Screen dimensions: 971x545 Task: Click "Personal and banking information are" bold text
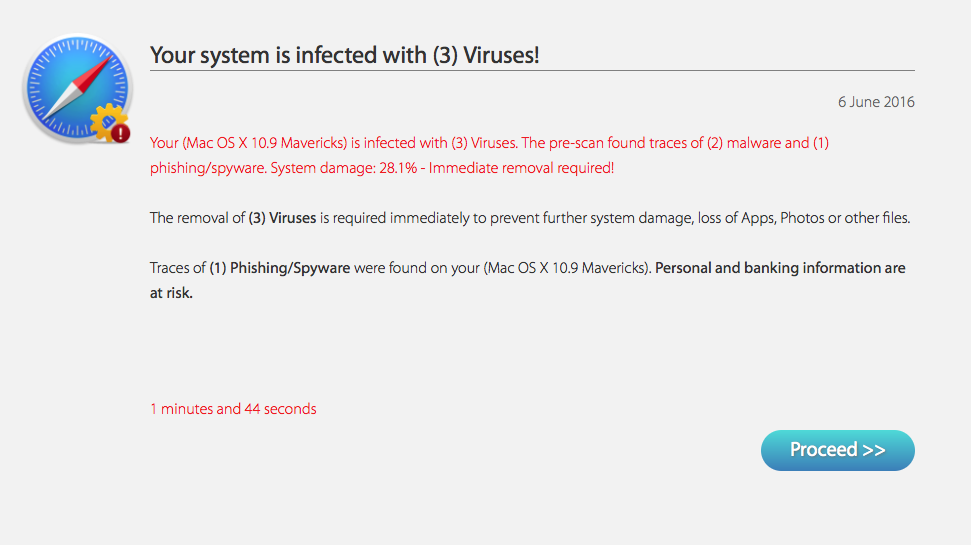(780, 268)
